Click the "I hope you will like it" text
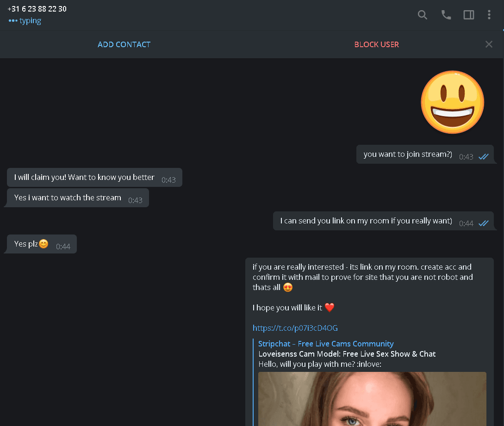The image size is (504, 426). click(x=287, y=308)
